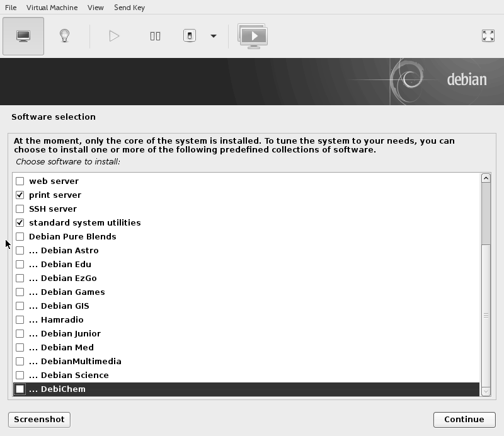Select the '... Debian Med' label

pos(61,348)
